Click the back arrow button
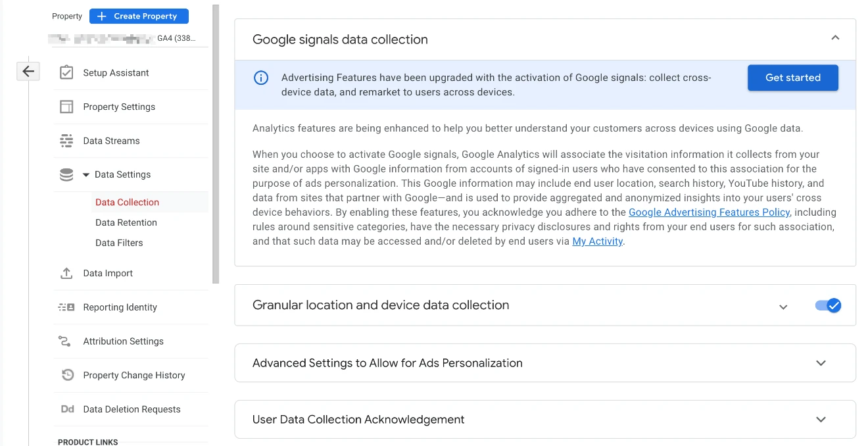Image resolution: width=868 pixels, height=446 pixels. coord(28,71)
